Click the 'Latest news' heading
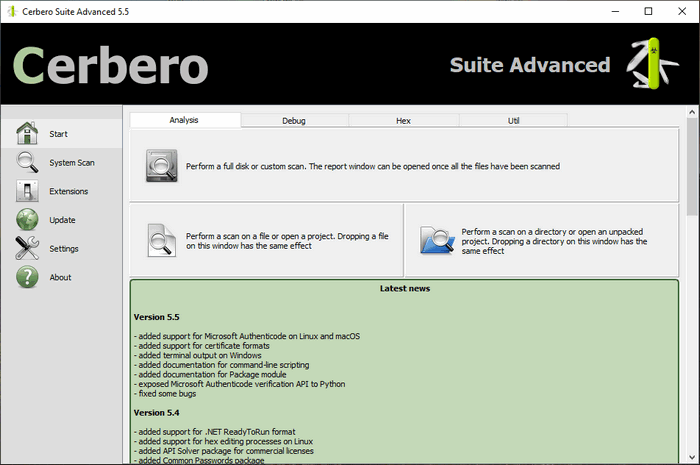This screenshot has height=465, width=700. 405,289
